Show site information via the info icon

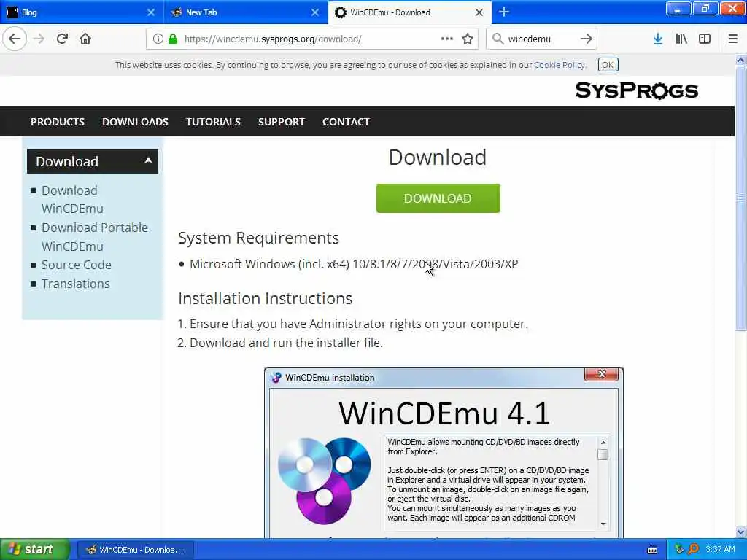(x=158, y=39)
